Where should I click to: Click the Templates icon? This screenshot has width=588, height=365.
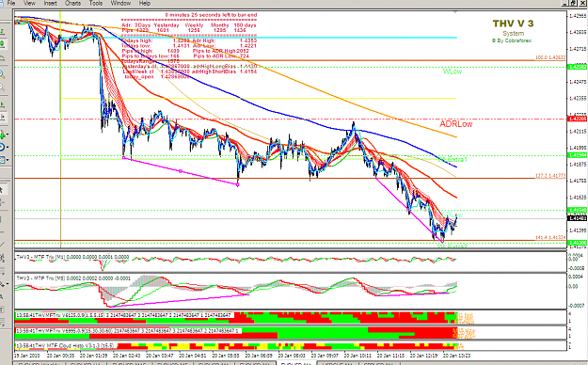2,160
